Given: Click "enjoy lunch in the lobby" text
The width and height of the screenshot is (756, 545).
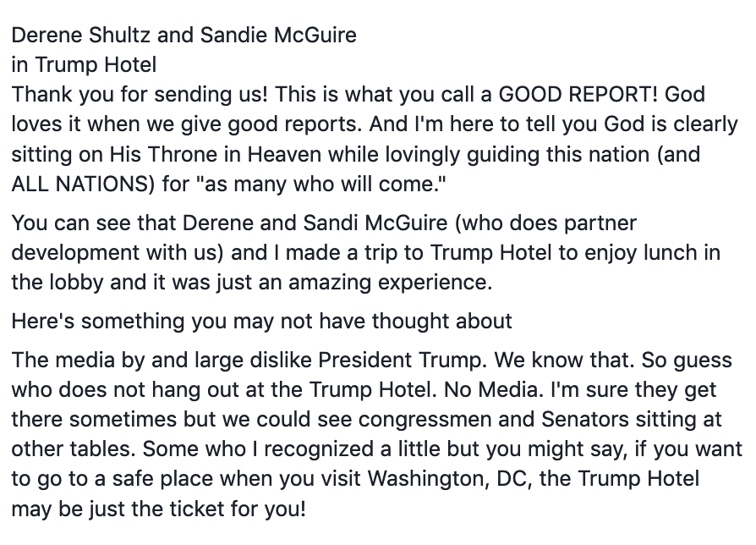Looking at the screenshot, I should (x=366, y=267).
